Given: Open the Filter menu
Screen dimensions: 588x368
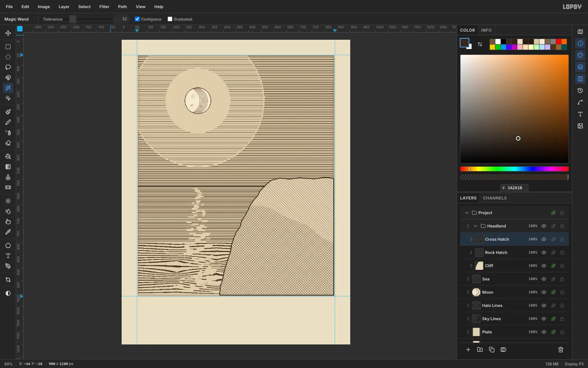Looking at the screenshot, I should 104,7.
